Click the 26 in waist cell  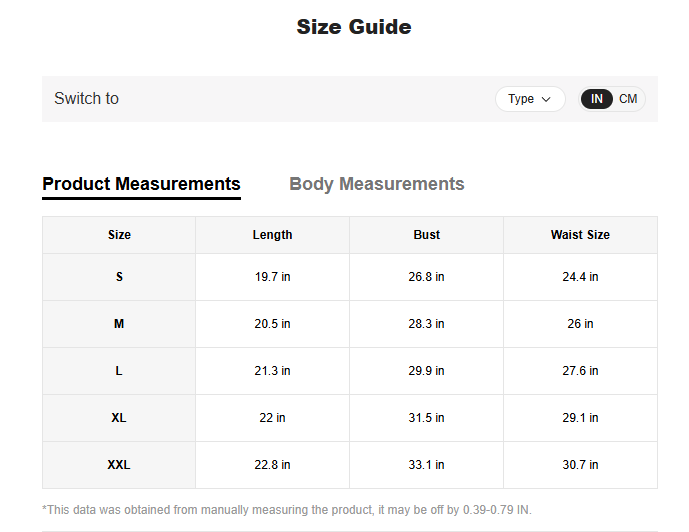(580, 324)
